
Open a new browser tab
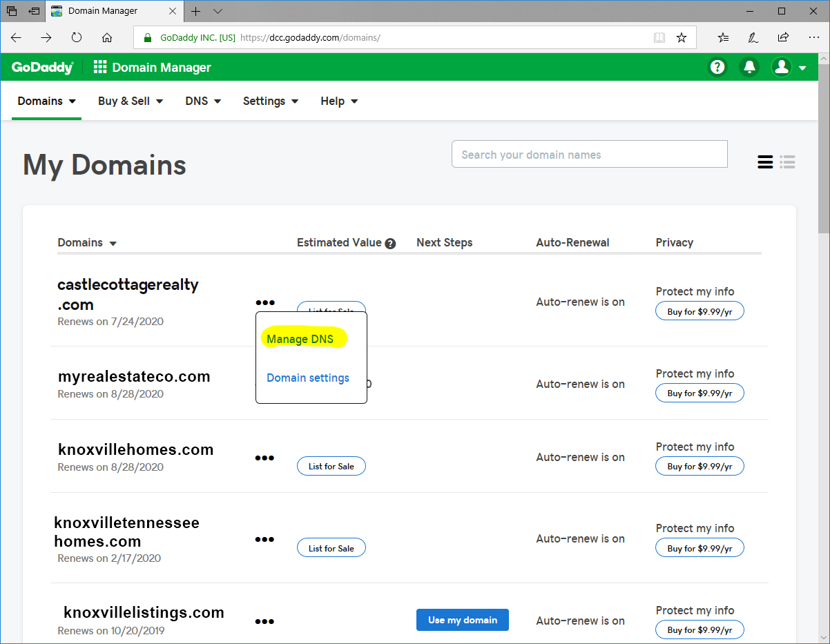click(x=196, y=11)
